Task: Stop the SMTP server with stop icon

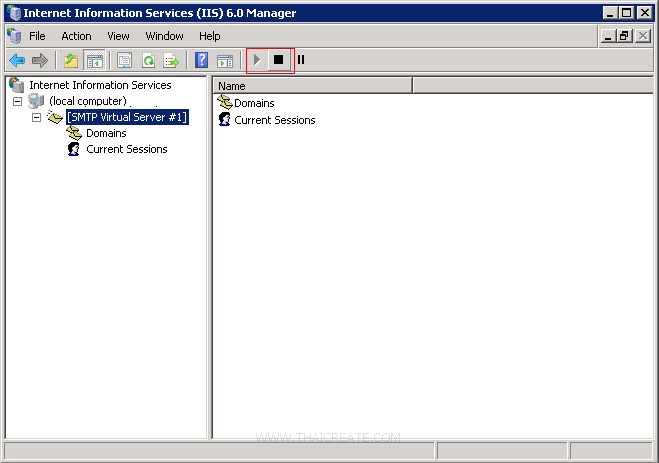Action: click(x=279, y=60)
